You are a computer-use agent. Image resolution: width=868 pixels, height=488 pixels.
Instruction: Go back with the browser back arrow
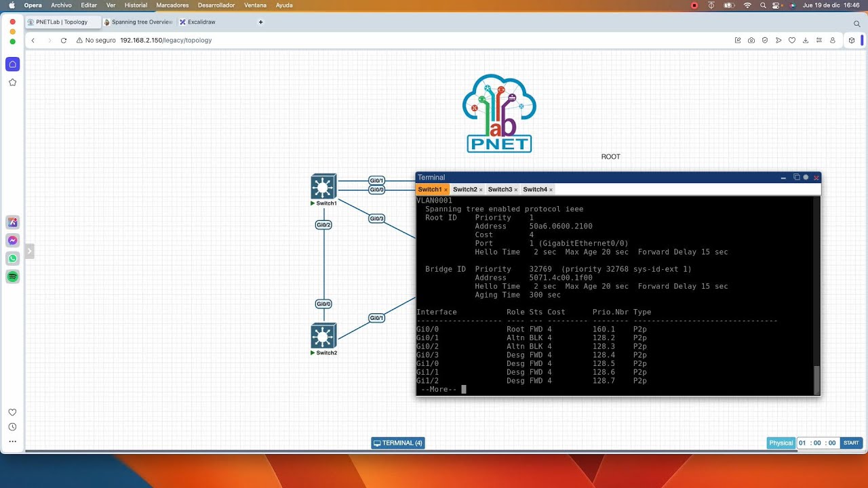coord(33,40)
